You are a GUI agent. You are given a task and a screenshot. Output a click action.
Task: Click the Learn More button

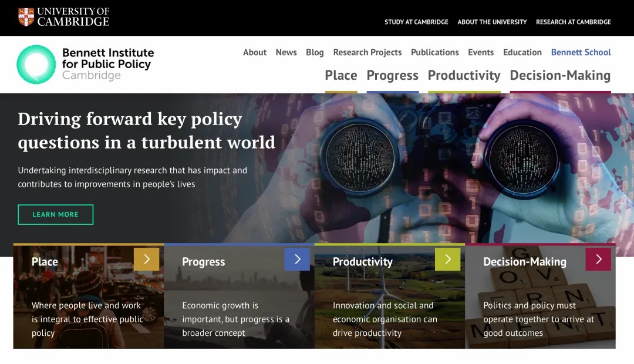pos(55,214)
